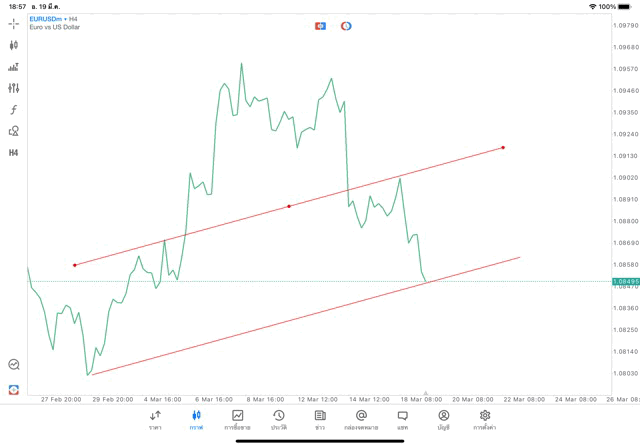Viewport: 640px width, 447px height.
Task: Open the แชท (Chat) tab
Action: [x=402, y=419]
